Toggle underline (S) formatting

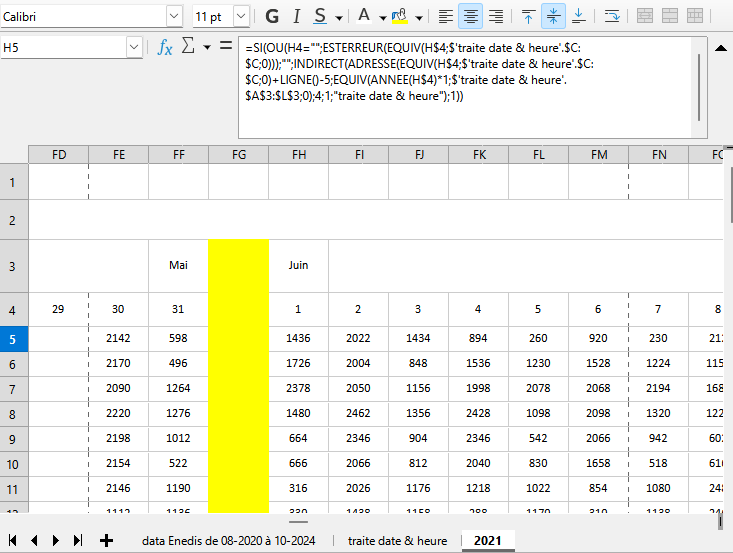point(320,16)
